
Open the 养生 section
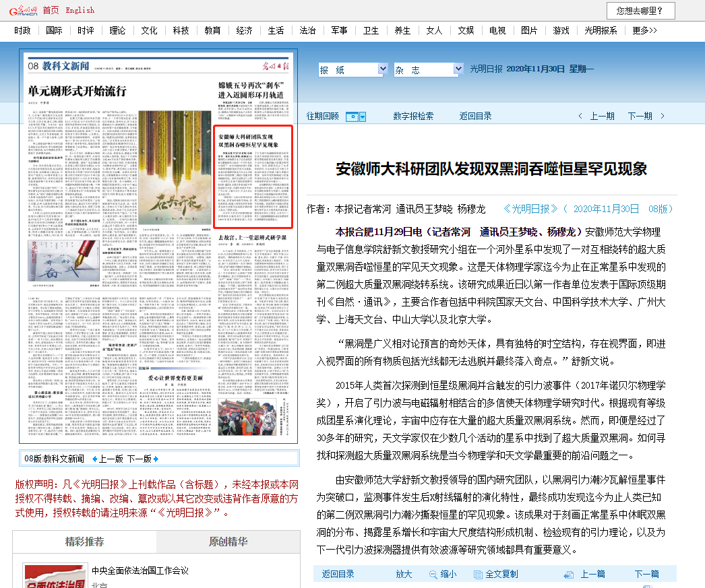(x=402, y=30)
